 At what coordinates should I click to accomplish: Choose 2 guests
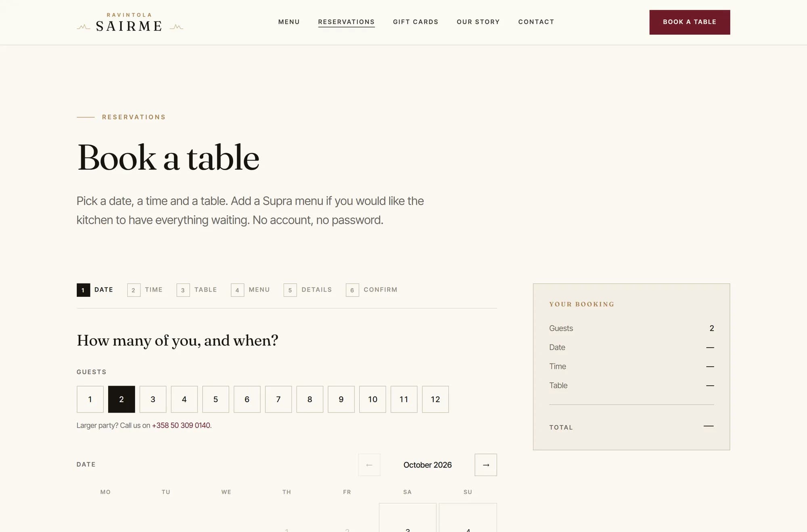pyautogui.click(x=121, y=399)
